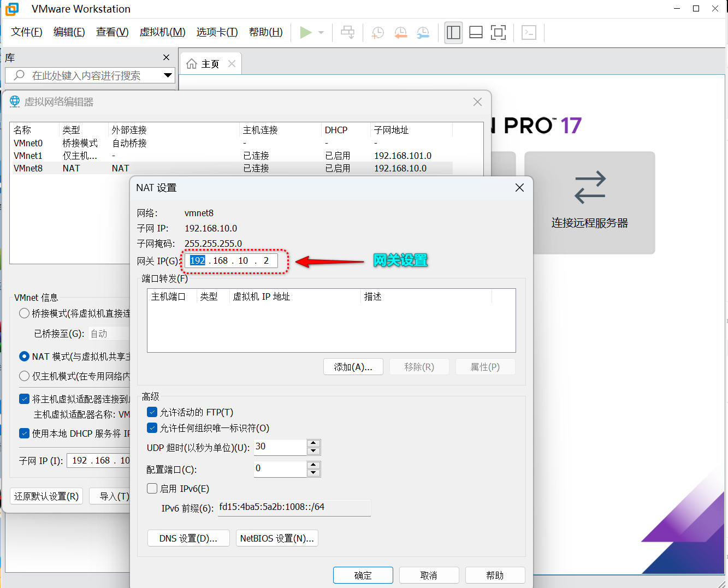The height and width of the screenshot is (588, 728).
Task: Click the 网关 IP(G) address field
Action: click(231, 261)
